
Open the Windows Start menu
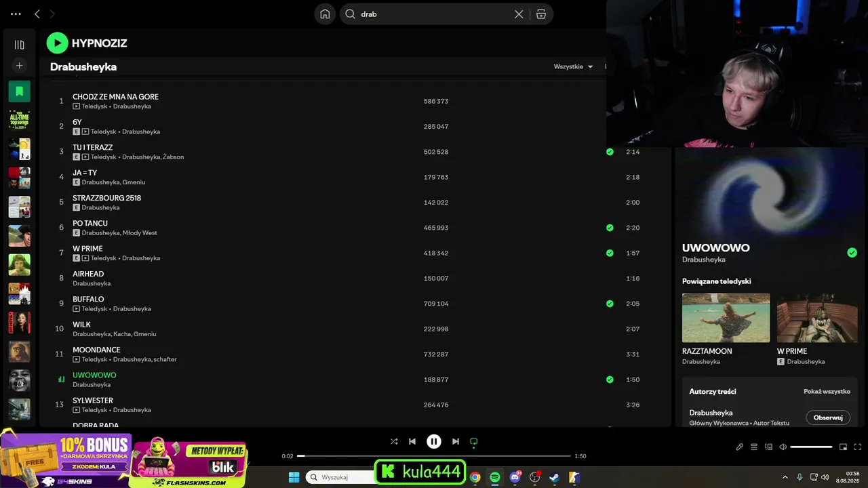(x=294, y=477)
